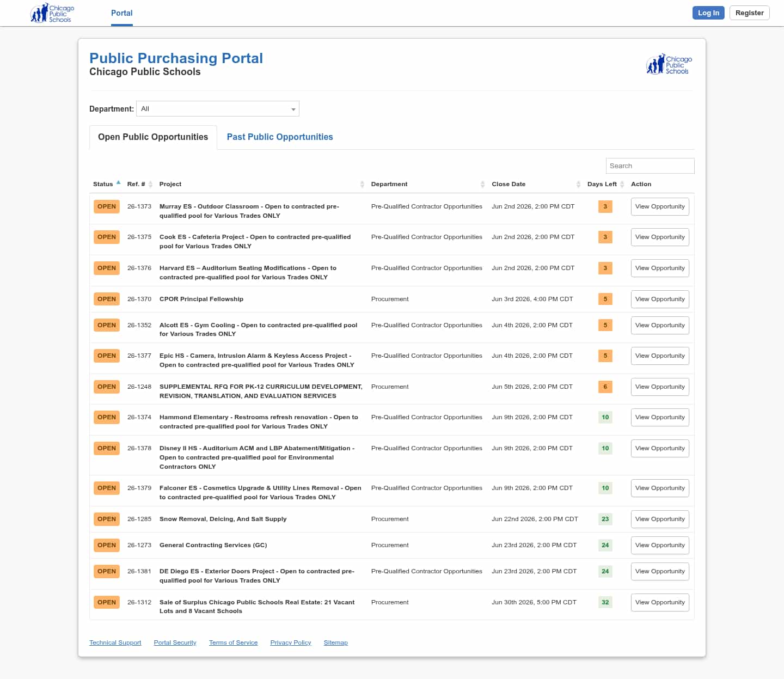The height and width of the screenshot is (679, 784).
Task: Open the Portal Security link
Action: pyautogui.click(x=175, y=643)
